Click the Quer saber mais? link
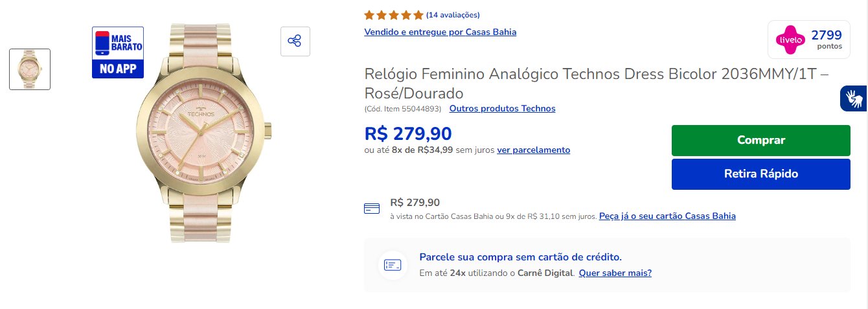Screen dimensions: 868x309 click(615, 273)
